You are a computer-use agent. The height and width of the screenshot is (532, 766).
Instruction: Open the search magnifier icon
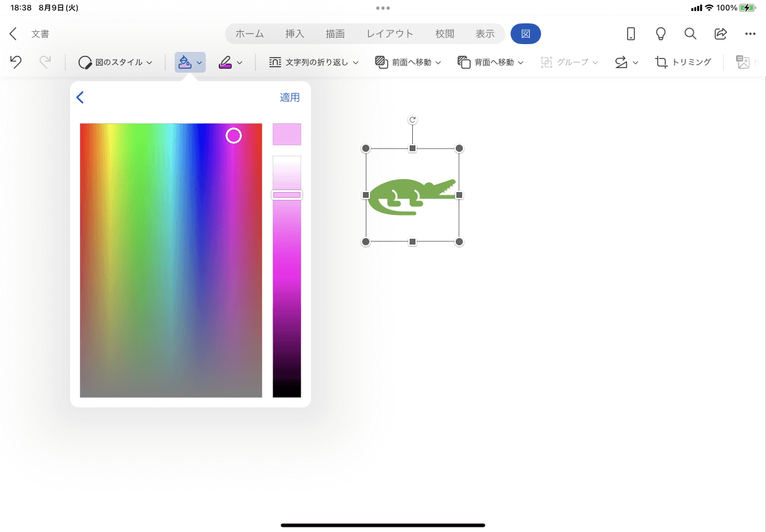(690, 34)
